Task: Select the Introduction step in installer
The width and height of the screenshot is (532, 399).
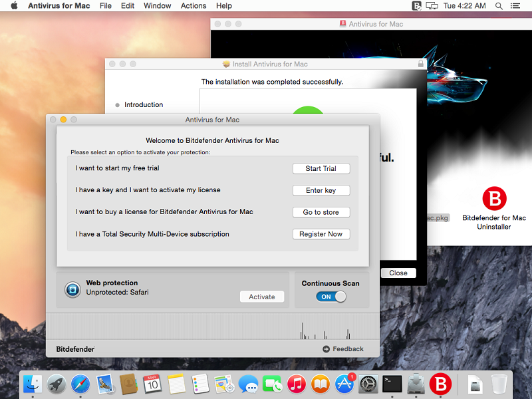Action: [x=144, y=105]
